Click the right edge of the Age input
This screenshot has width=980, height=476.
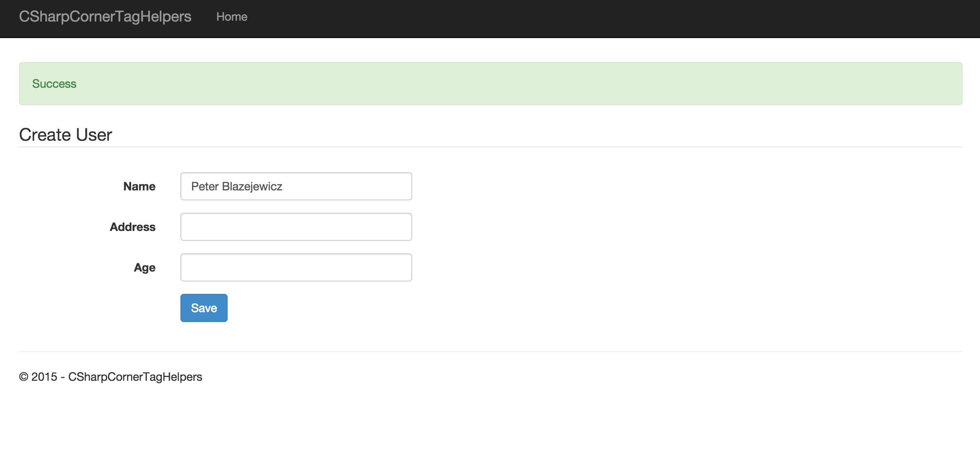[408, 267]
